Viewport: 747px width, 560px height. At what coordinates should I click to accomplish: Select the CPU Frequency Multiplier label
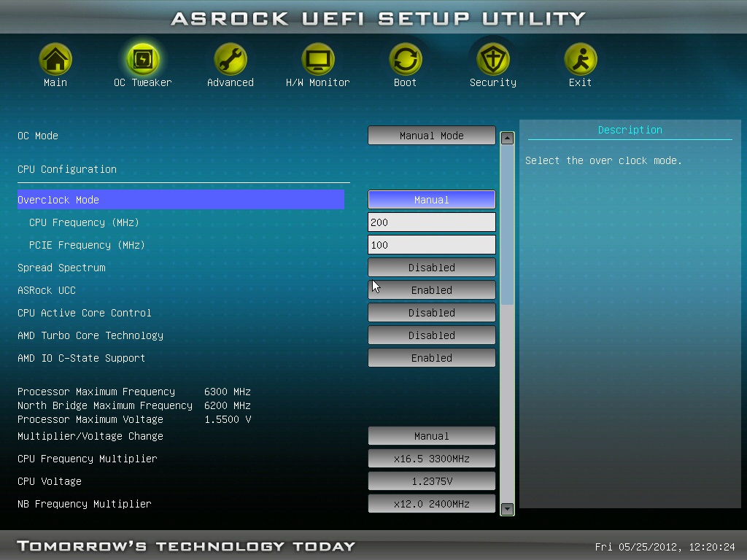click(x=88, y=459)
